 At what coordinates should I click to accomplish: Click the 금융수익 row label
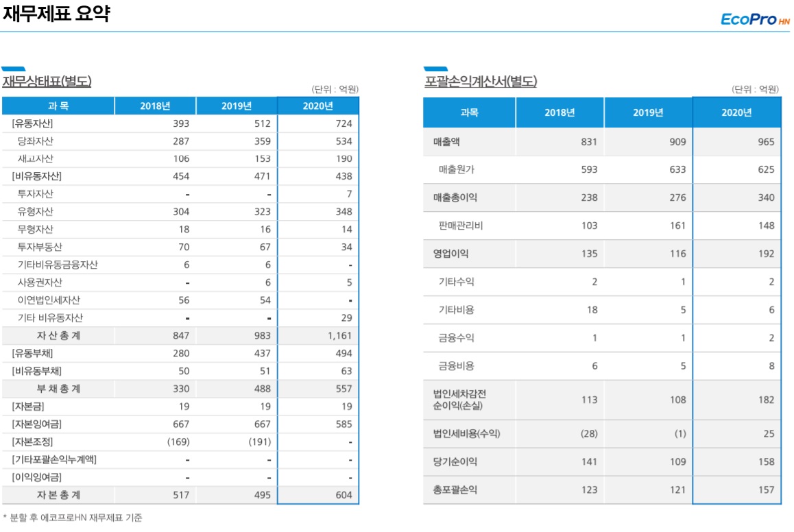pyautogui.click(x=456, y=337)
